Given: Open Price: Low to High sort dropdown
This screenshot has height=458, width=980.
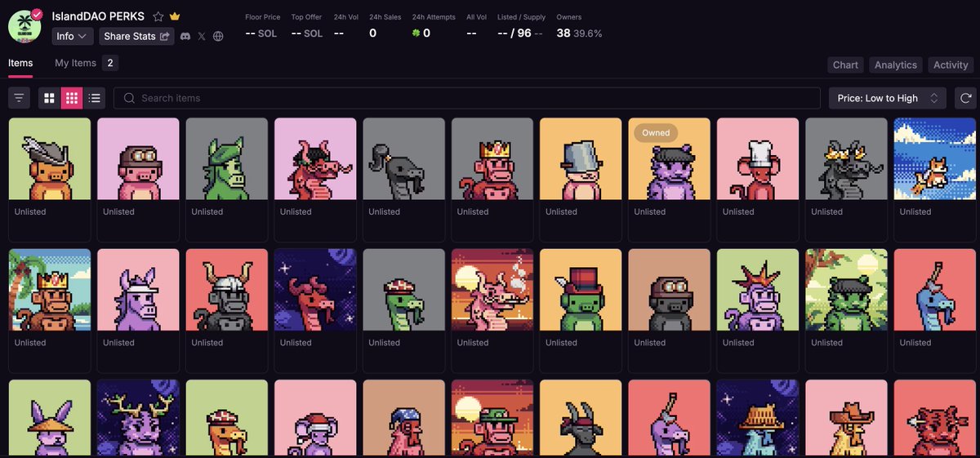Looking at the screenshot, I should [x=888, y=98].
